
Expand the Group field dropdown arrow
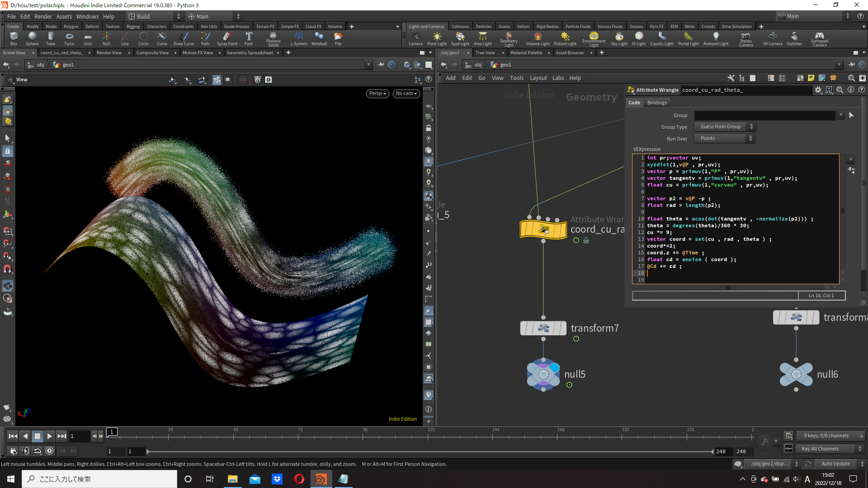(x=841, y=115)
